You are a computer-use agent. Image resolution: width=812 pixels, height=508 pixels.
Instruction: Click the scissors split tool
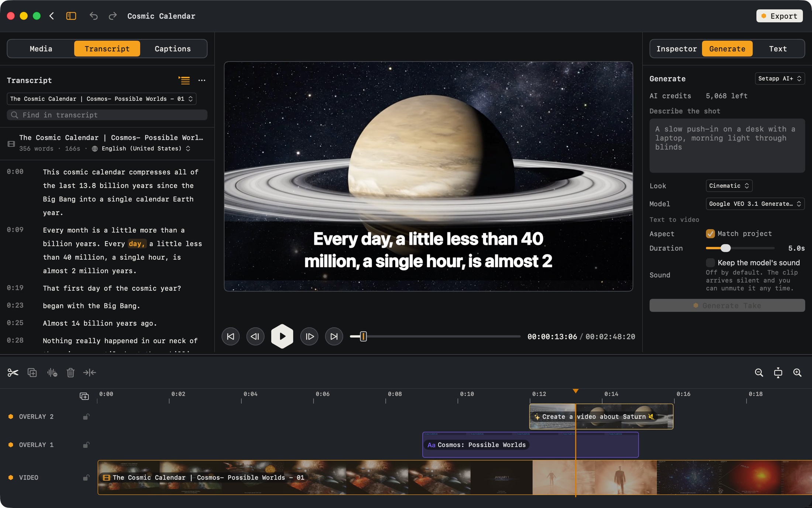[x=13, y=372]
